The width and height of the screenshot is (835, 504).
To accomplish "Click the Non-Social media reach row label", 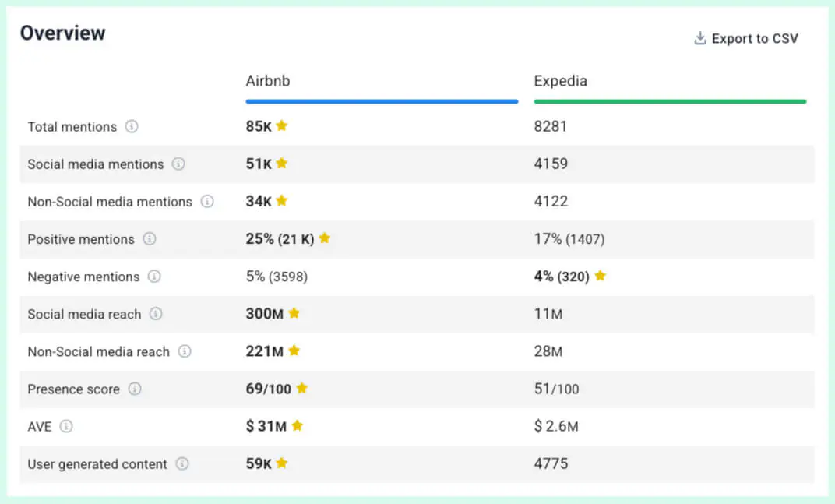I will [98, 352].
